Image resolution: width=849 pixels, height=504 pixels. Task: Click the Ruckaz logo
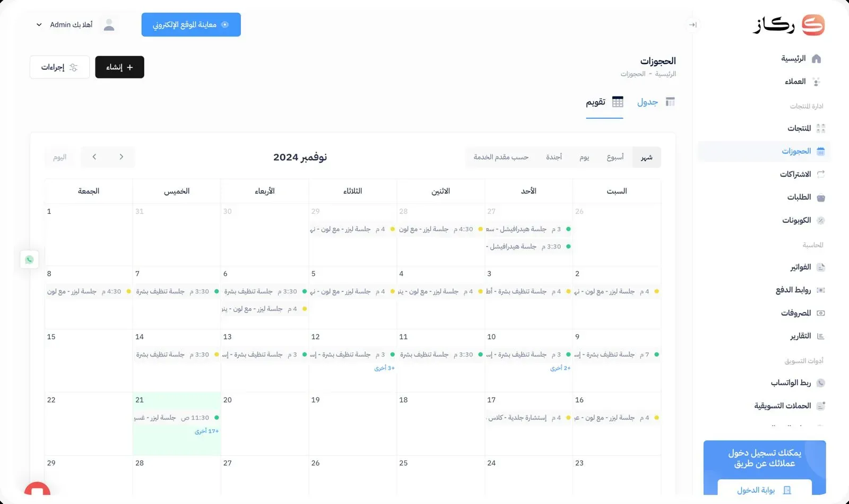[789, 25]
